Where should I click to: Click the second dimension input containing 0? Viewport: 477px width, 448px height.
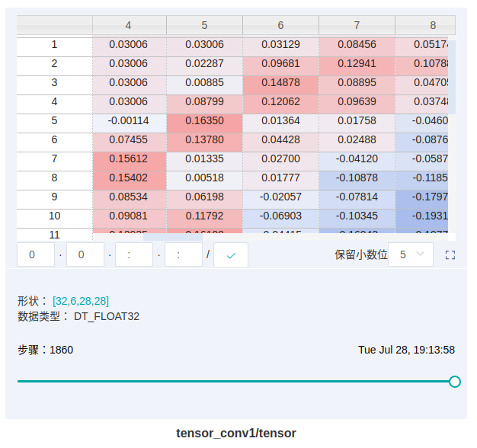[85, 255]
